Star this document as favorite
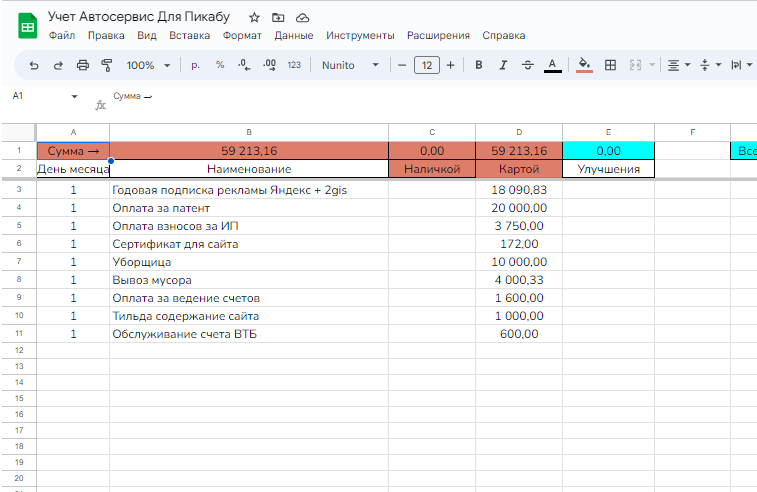This screenshot has height=492, width=757. (254, 17)
